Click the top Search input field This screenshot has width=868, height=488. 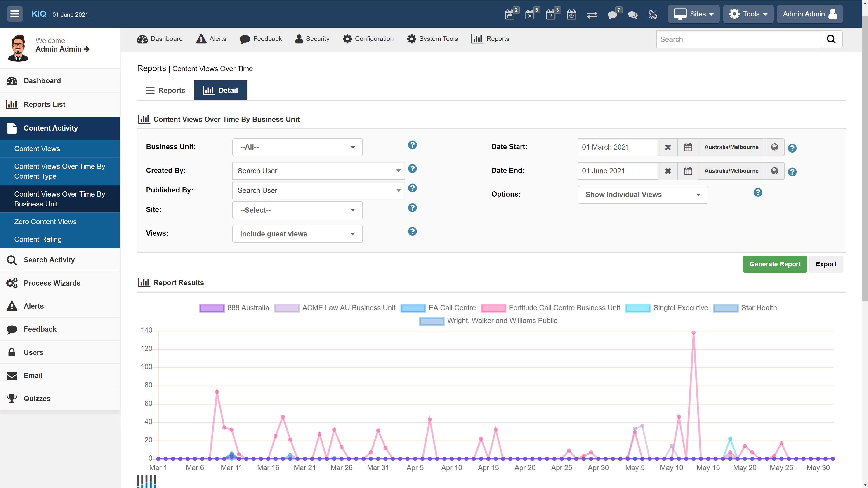point(738,39)
